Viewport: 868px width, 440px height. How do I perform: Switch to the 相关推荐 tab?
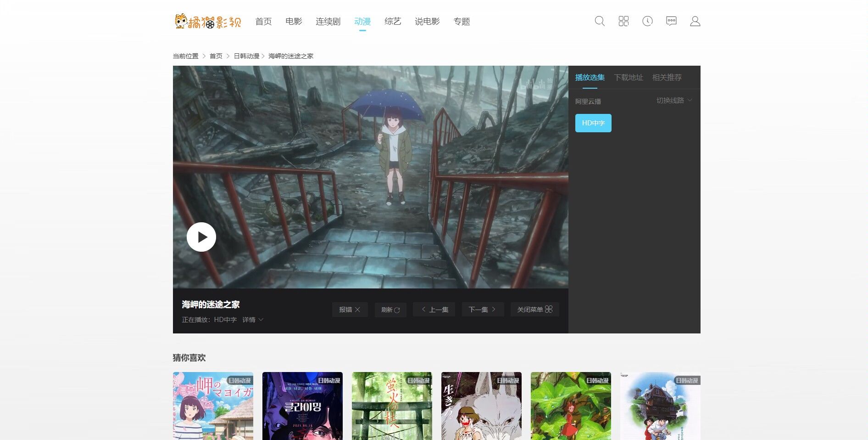coord(667,78)
